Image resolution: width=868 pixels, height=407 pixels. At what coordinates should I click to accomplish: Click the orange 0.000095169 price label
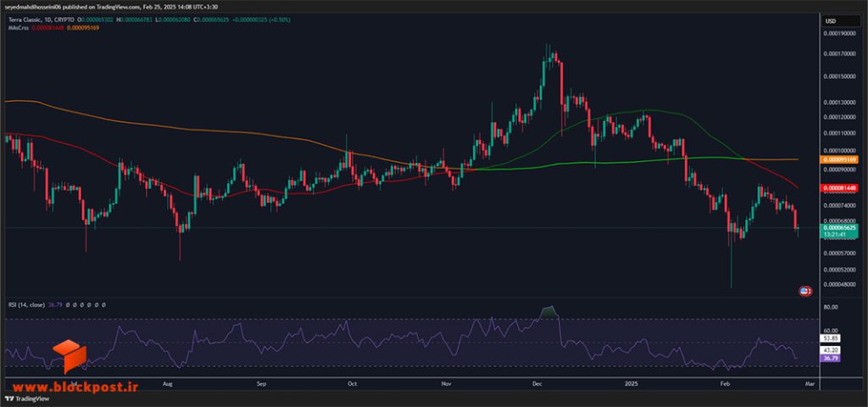point(839,159)
